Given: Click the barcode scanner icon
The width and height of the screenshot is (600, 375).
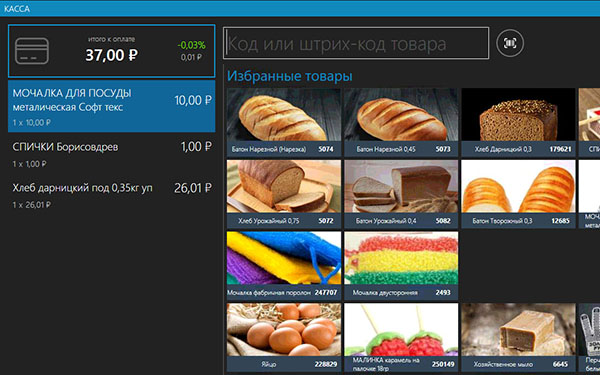Looking at the screenshot, I should [510, 43].
